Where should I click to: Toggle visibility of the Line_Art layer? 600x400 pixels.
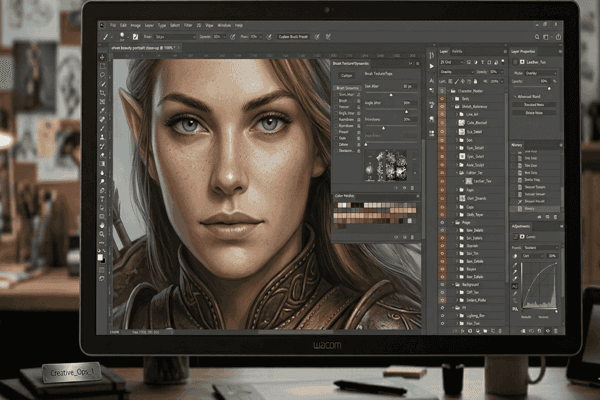click(x=442, y=114)
